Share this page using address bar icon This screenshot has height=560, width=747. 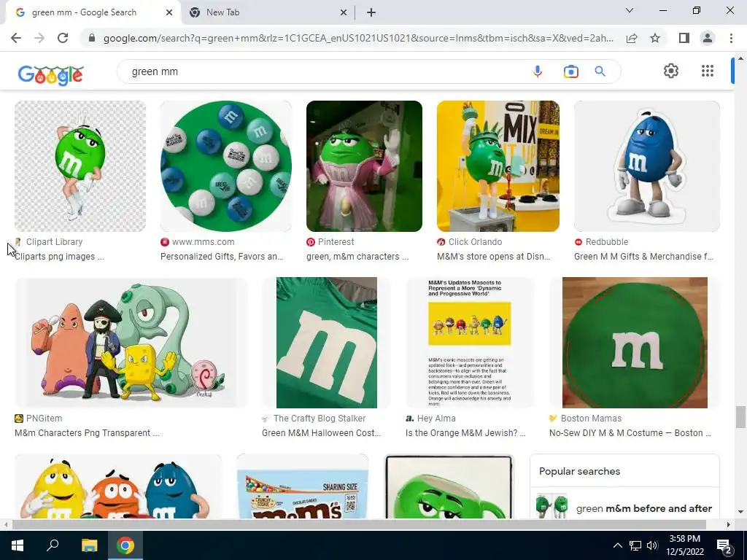(632, 38)
